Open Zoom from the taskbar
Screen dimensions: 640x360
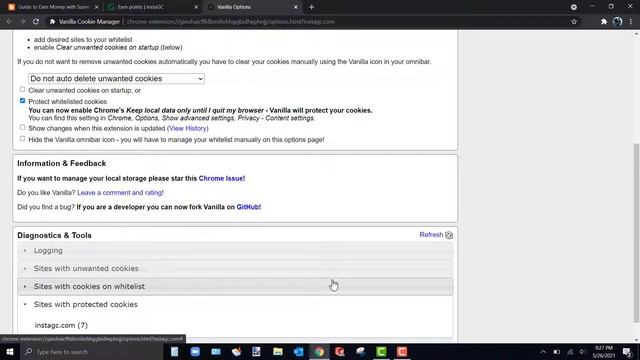click(195, 351)
